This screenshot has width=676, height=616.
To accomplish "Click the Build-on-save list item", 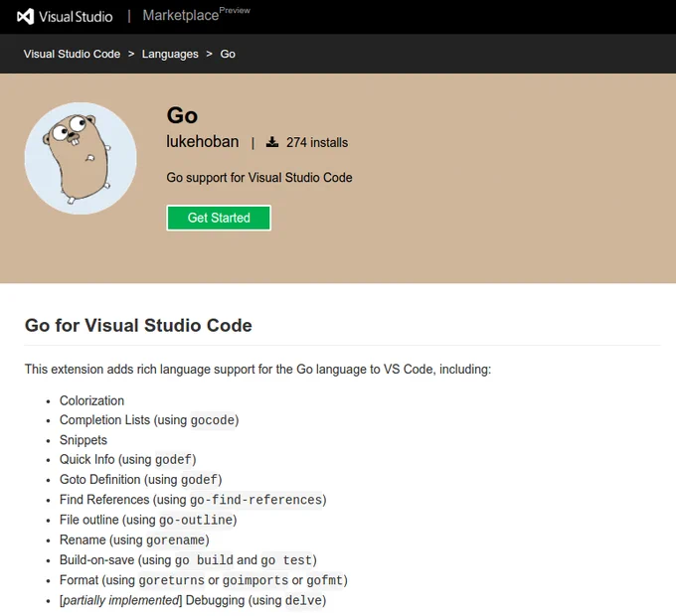I will [x=189, y=560].
